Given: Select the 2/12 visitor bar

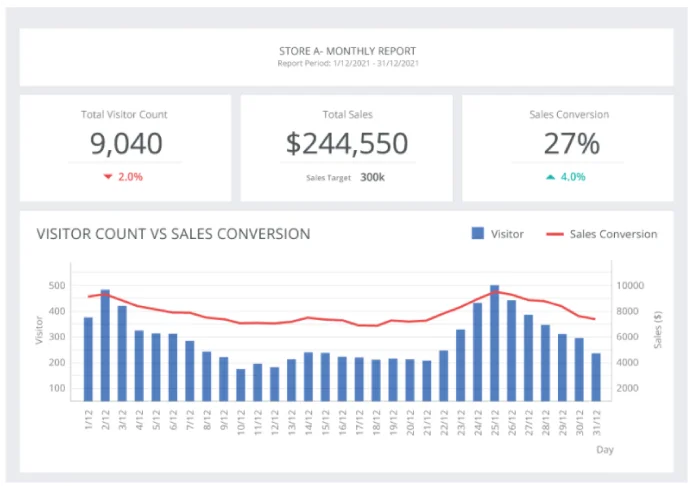Looking at the screenshot, I should coord(105,345).
